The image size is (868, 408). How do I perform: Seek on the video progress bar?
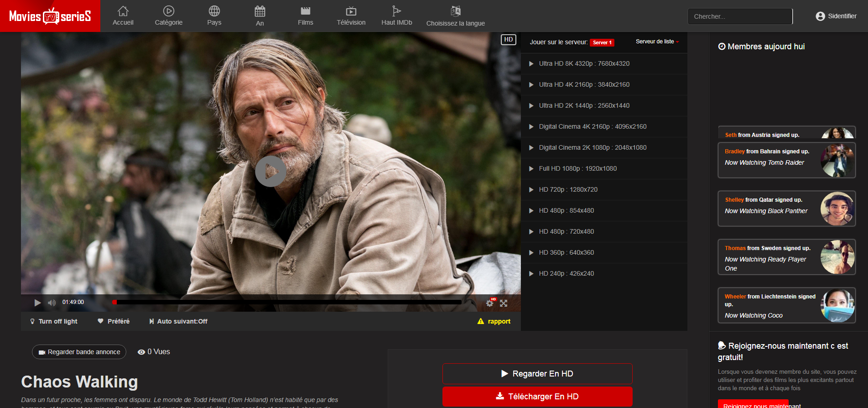click(287, 302)
